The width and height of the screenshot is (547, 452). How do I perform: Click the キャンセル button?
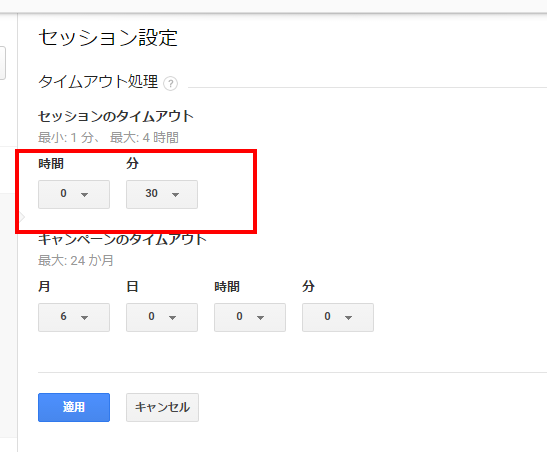point(163,407)
